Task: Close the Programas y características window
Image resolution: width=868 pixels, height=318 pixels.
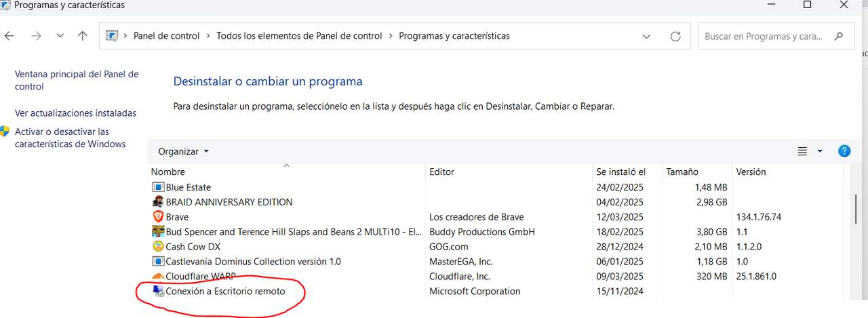Action: pos(843,5)
